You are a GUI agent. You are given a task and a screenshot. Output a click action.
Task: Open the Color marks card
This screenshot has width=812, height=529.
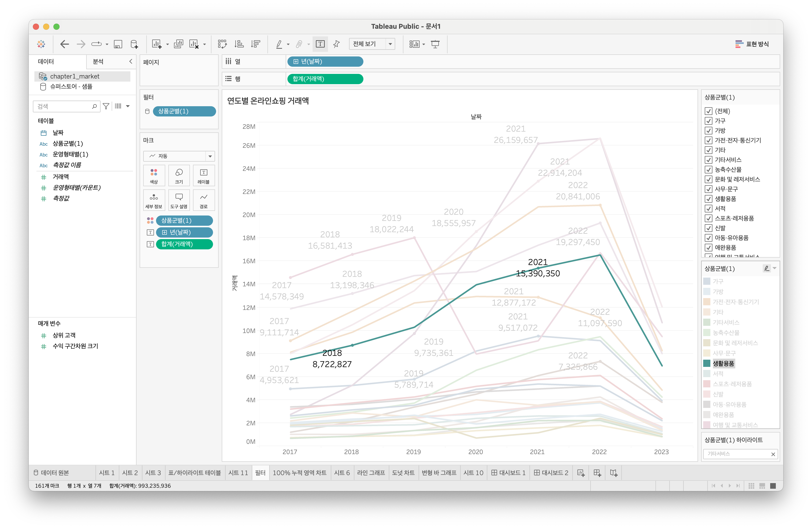(x=154, y=175)
